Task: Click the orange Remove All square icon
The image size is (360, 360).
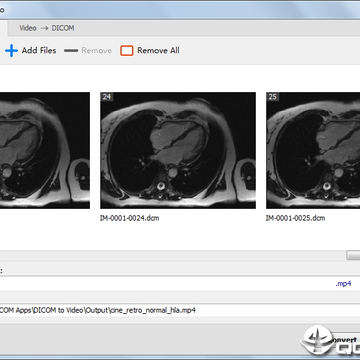Action: (127, 51)
